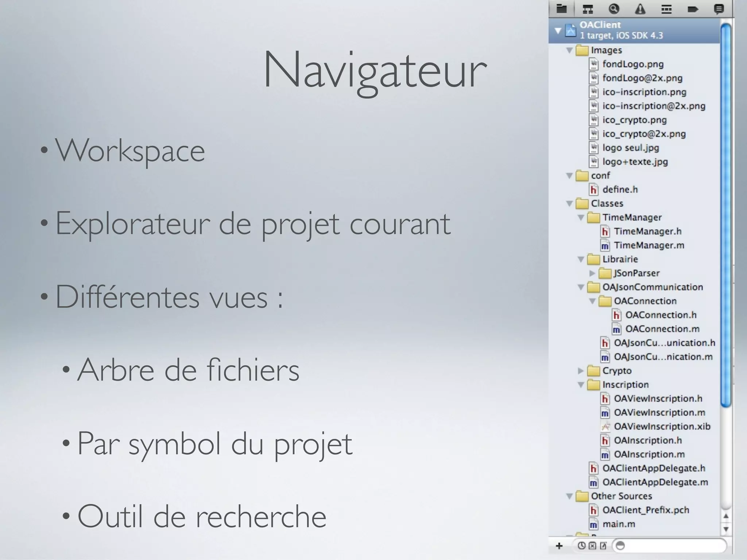Collapse the Images folder

coord(569,50)
